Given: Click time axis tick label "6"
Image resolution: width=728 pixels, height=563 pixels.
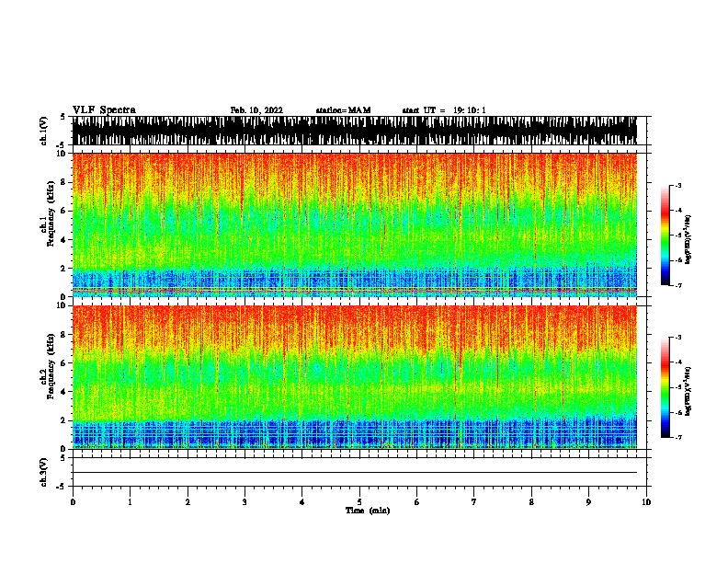Looking at the screenshot, I should coord(417,502).
